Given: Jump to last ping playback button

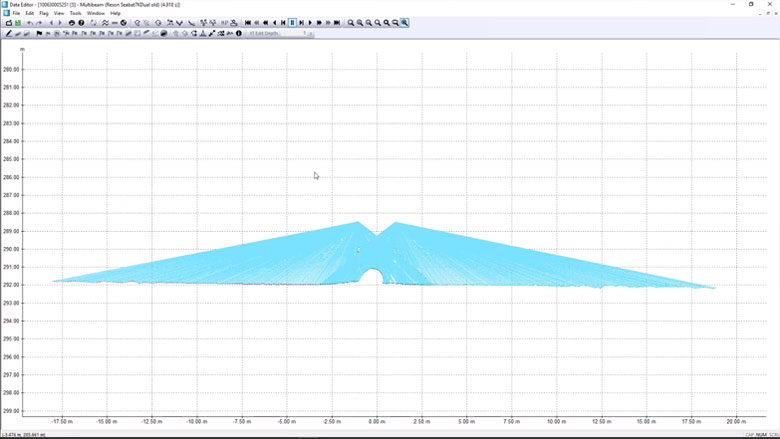Looking at the screenshot, I should pyautogui.click(x=337, y=23).
